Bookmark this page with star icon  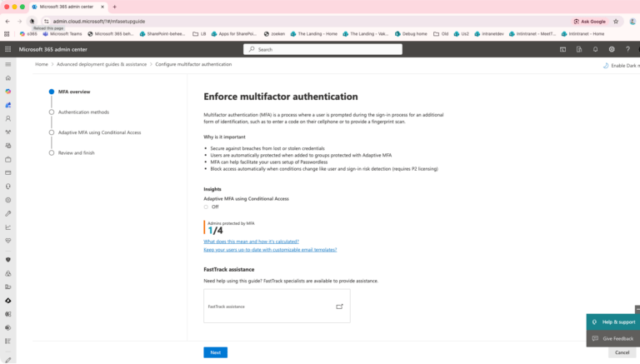click(x=616, y=21)
